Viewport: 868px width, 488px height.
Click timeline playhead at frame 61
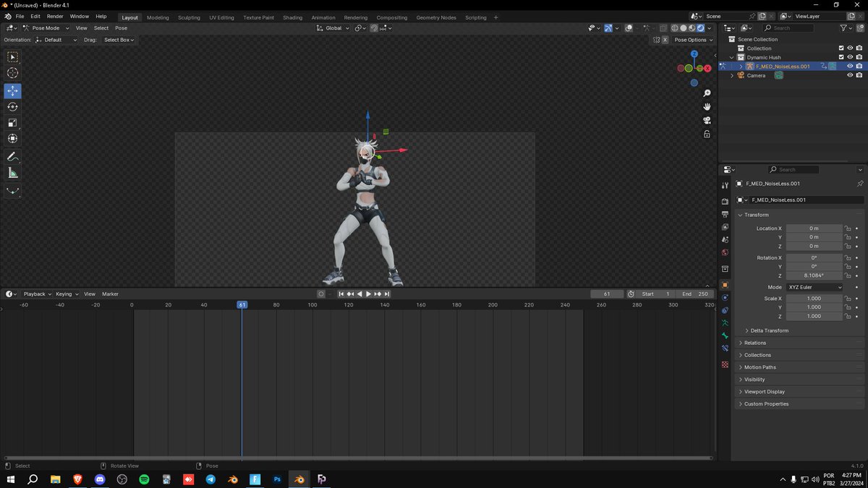tap(242, 305)
